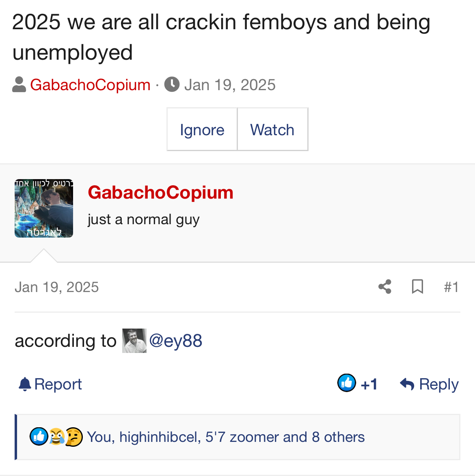Click the thinking face reaction emoji
Screen dimensions: 475x476
[74, 437]
